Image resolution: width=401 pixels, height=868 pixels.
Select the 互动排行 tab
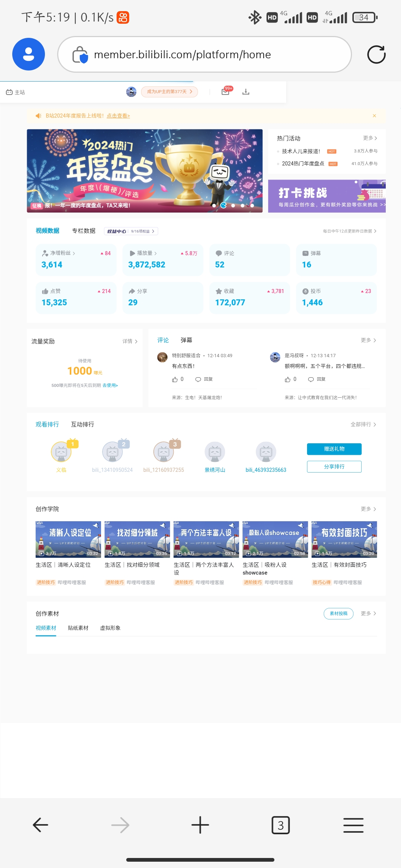pyautogui.click(x=82, y=424)
